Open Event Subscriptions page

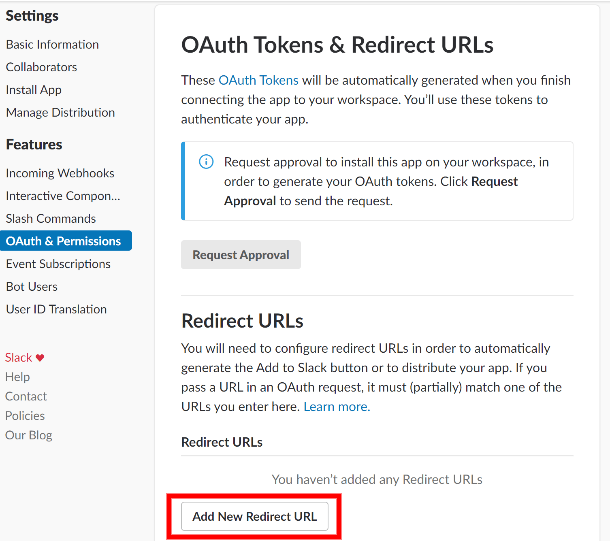click(x=58, y=264)
